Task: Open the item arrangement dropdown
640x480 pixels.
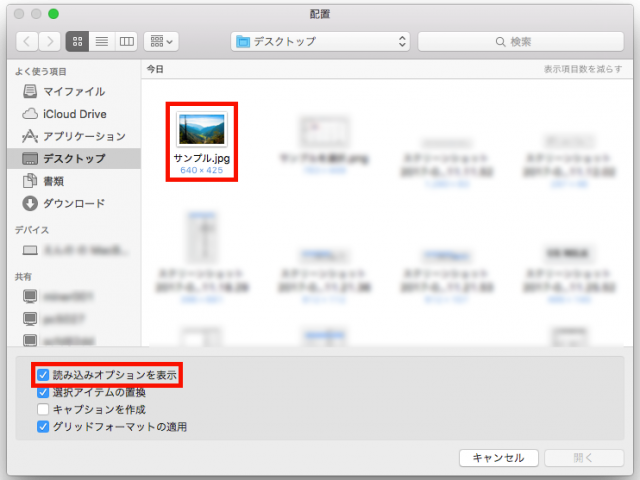Action: coord(160,41)
